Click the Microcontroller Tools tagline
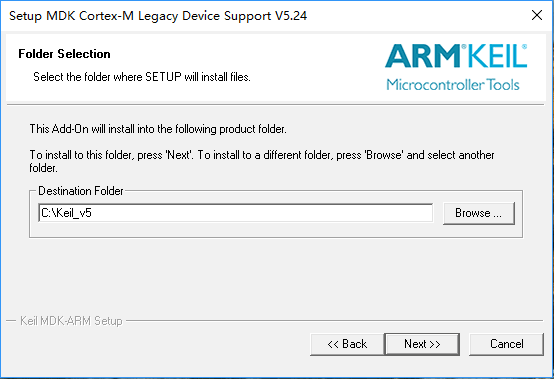554x379 pixels. [453, 85]
